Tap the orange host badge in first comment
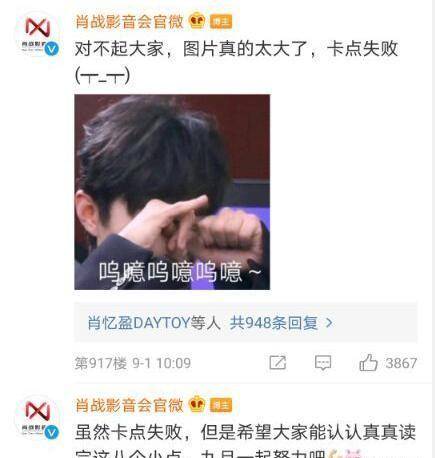Viewport: 435px width, 458px height. pyautogui.click(x=221, y=22)
